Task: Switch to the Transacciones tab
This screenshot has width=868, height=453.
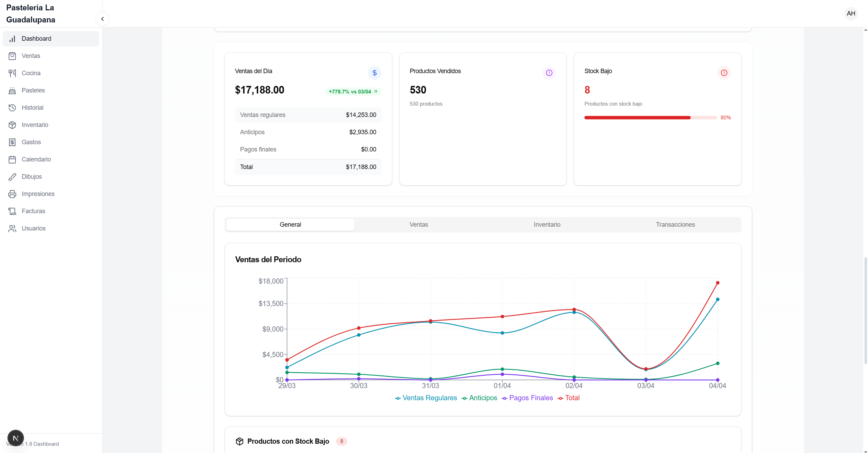Action: coord(675,225)
